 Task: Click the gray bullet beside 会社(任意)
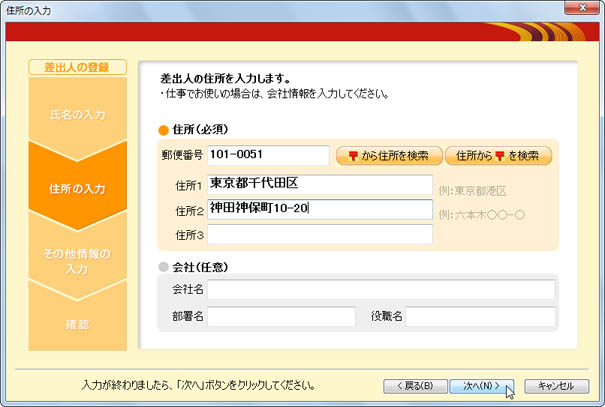[x=164, y=268]
